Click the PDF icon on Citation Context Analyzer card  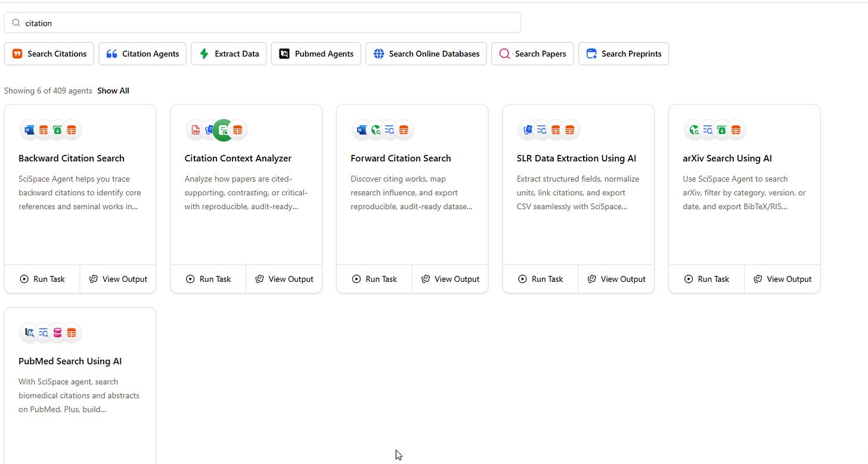tap(196, 130)
